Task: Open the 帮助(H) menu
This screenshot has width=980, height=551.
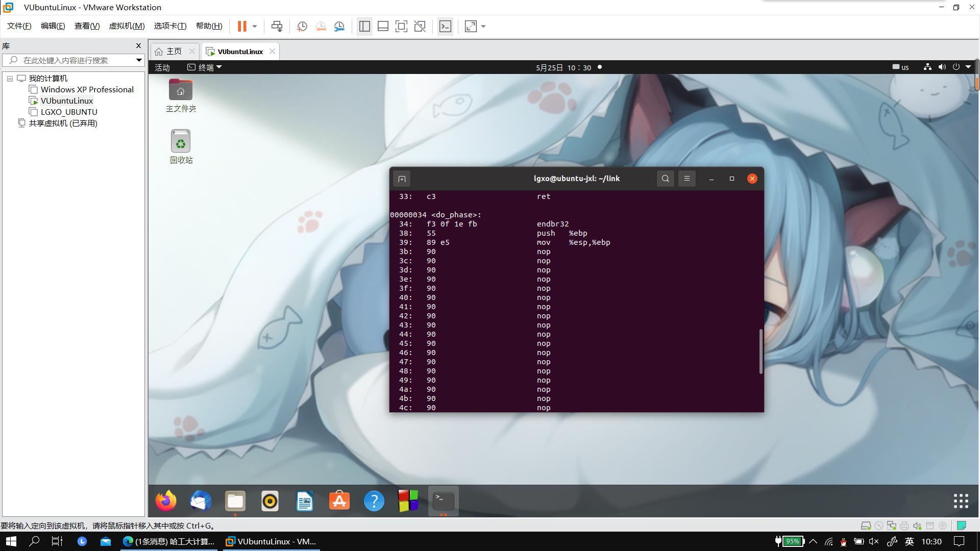Action: click(x=209, y=26)
